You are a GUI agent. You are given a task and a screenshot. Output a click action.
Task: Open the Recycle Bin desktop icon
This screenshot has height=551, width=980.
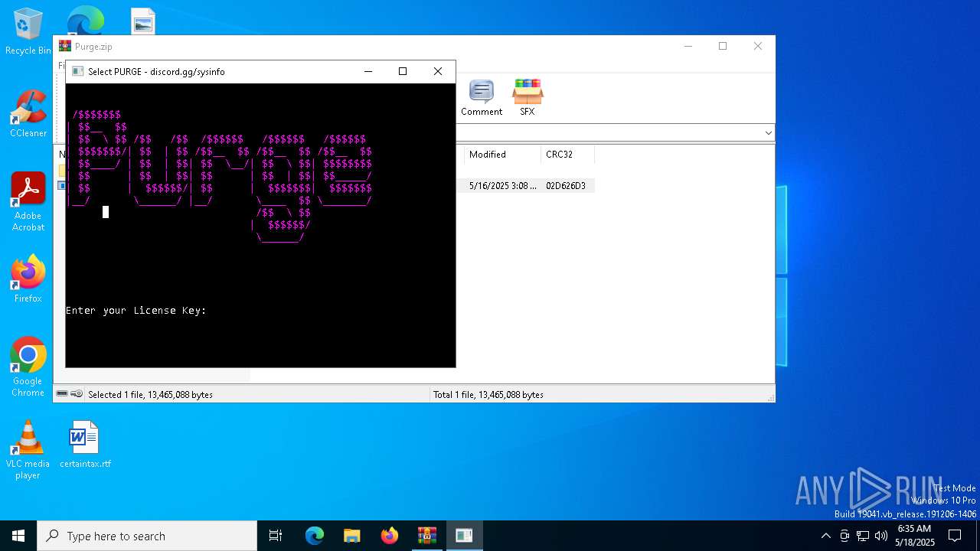28,31
